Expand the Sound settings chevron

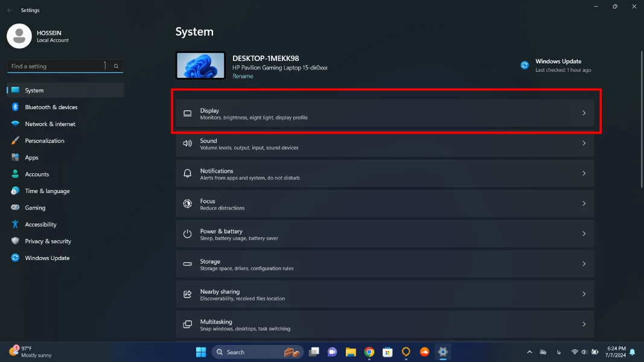[x=584, y=144]
